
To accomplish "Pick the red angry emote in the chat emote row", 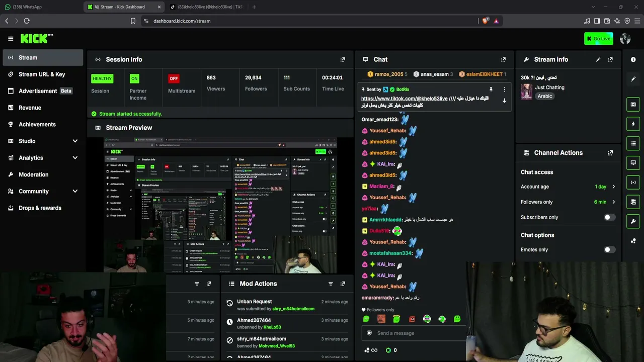I will point(412,319).
